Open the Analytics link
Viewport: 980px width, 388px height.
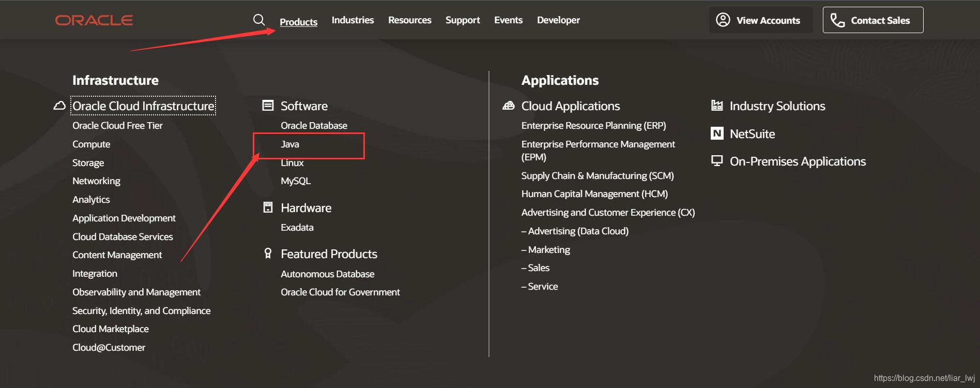pos(91,200)
